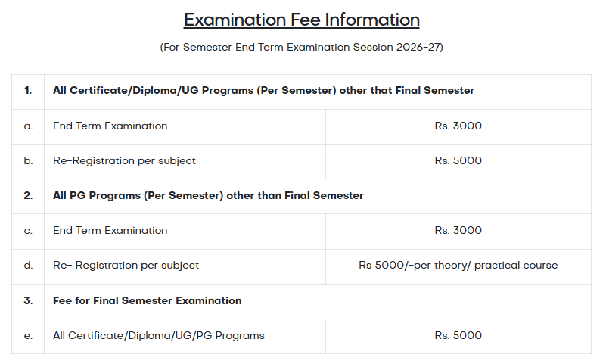606x364 pixels.
Task: Click End Term Examination in row c
Action: click(110, 230)
